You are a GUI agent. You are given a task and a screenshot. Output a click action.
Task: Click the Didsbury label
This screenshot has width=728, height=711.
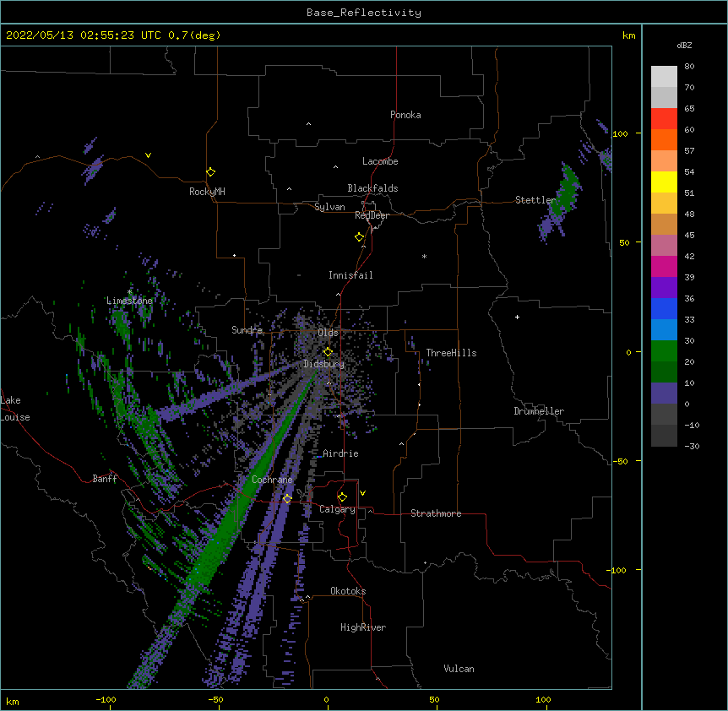(x=323, y=364)
